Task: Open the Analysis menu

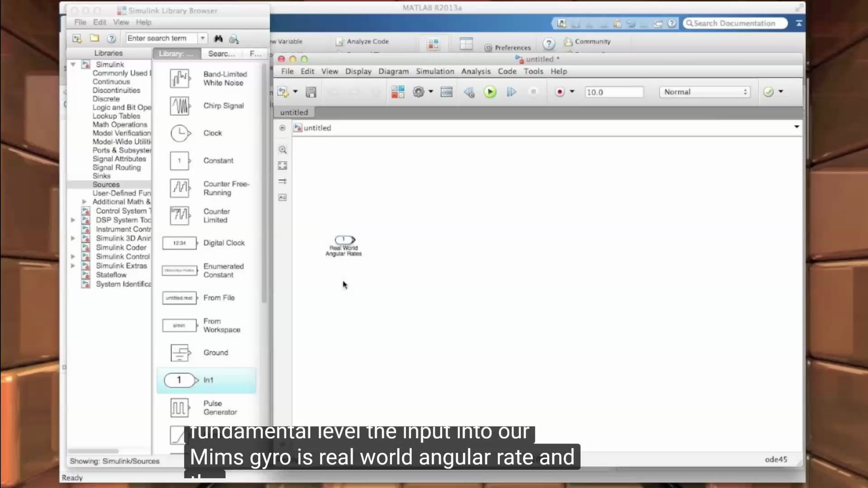Action: coord(476,71)
